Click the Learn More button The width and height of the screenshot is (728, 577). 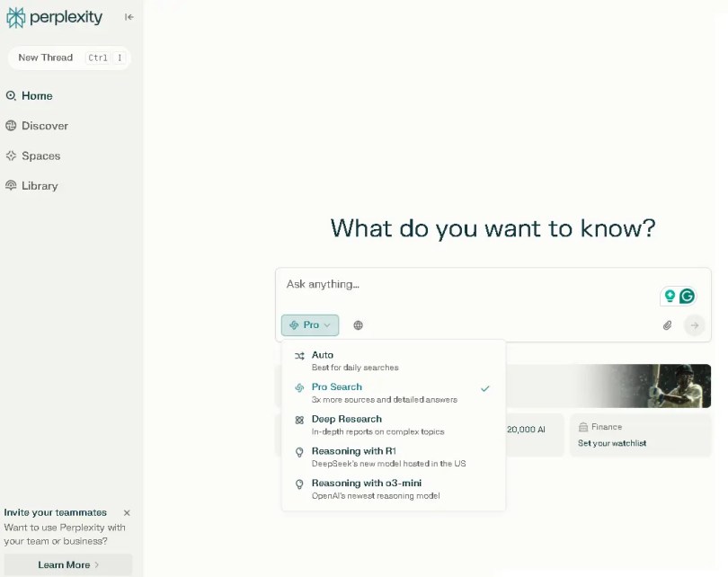(68, 565)
